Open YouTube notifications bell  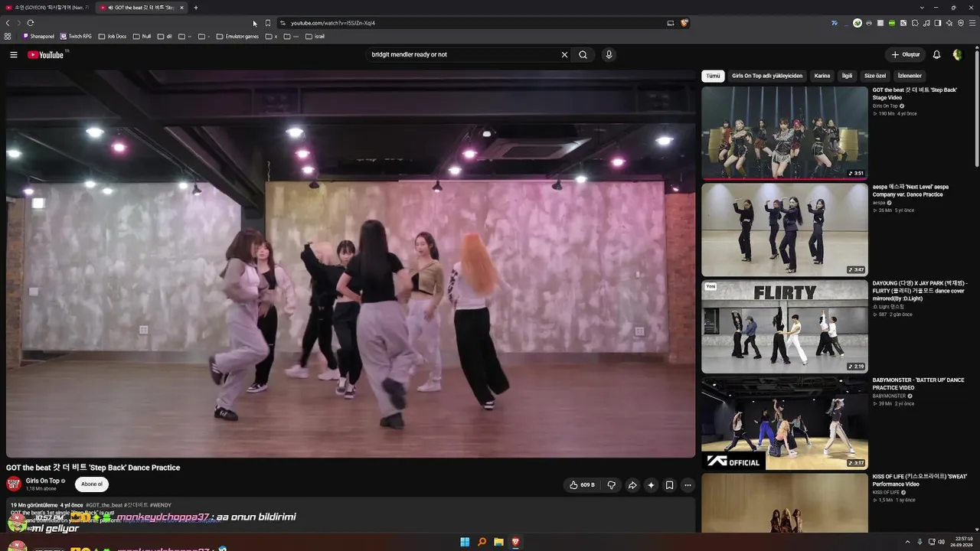point(936,54)
